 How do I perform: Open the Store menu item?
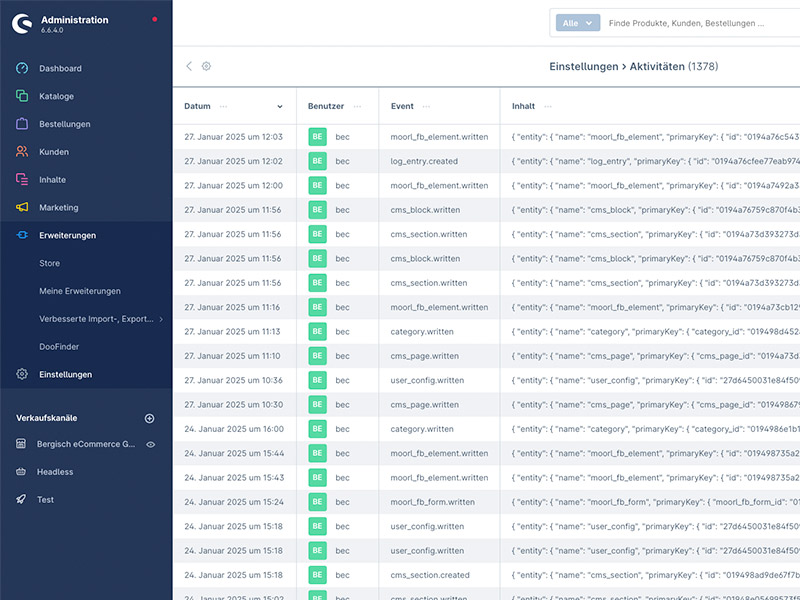pos(50,263)
